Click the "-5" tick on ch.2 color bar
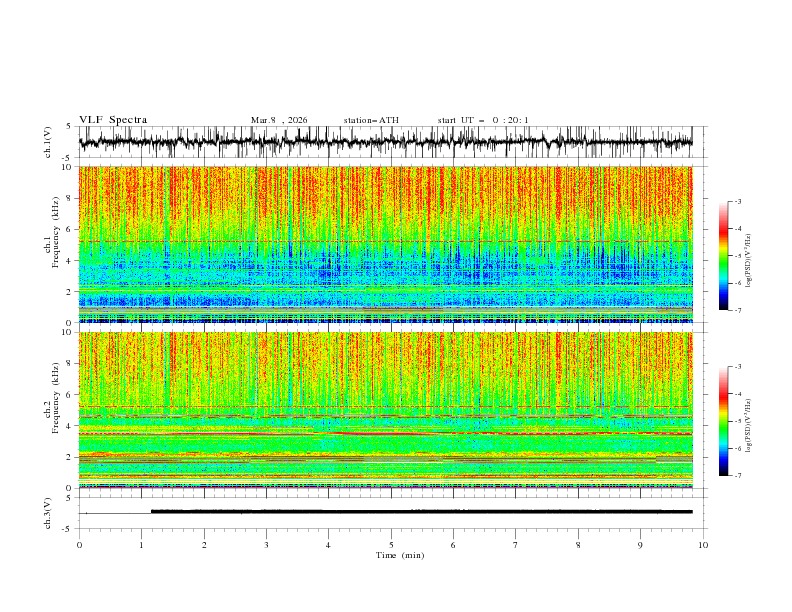The width and height of the screenshot is (792, 612). 738,421
